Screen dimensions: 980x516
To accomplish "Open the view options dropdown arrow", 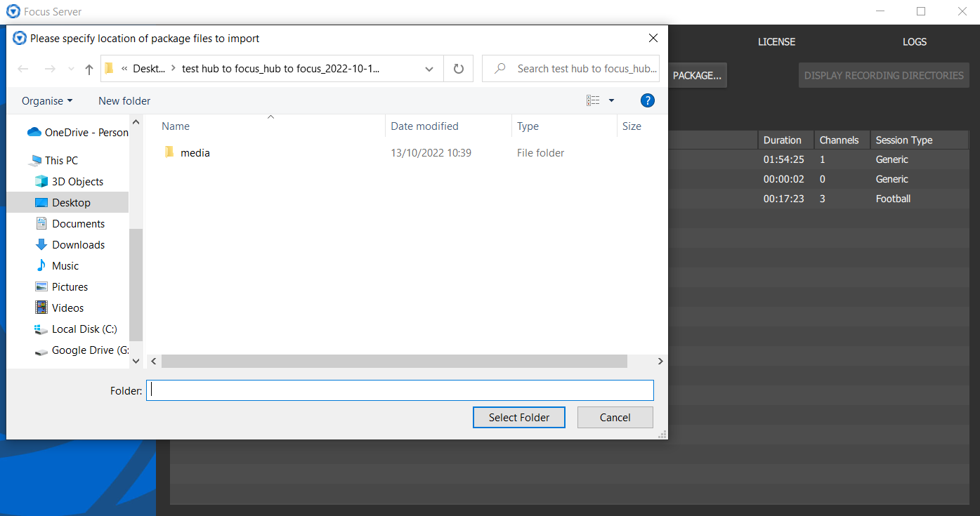I will pos(611,101).
